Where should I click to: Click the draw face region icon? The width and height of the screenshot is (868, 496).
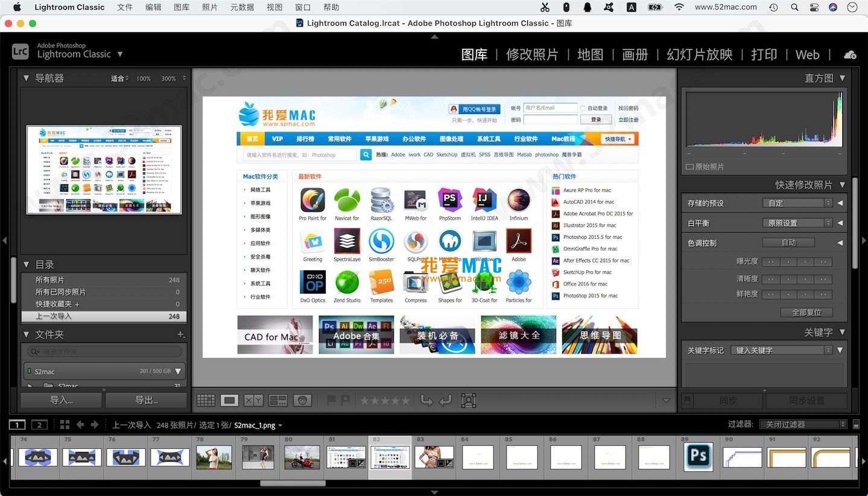point(469,400)
